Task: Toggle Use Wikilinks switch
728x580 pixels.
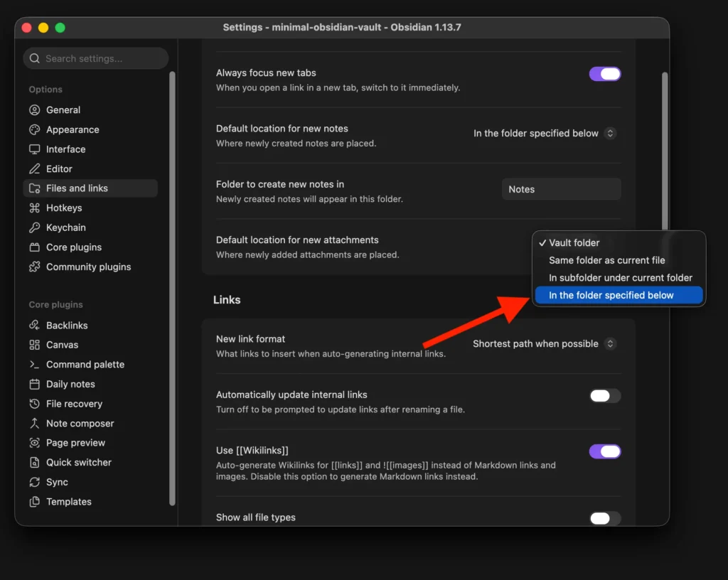Action: pos(605,451)
